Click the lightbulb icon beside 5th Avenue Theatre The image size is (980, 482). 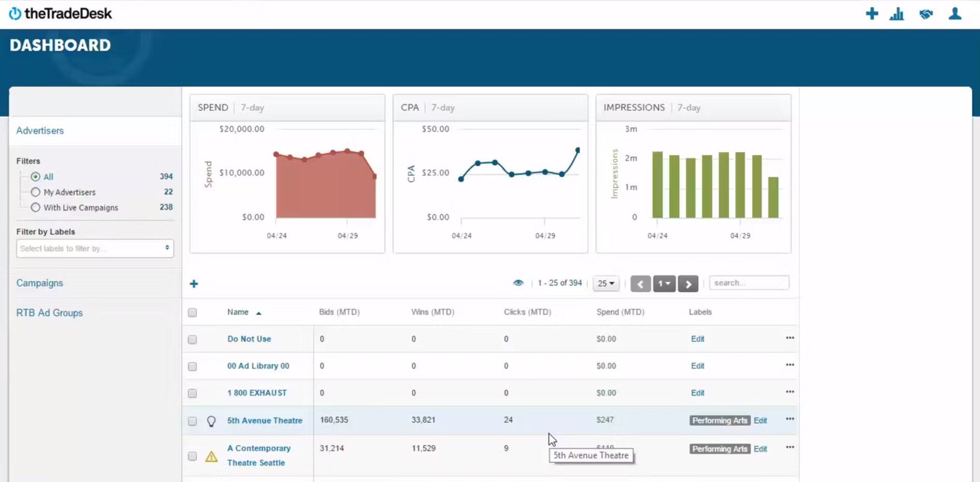[211, 421]
